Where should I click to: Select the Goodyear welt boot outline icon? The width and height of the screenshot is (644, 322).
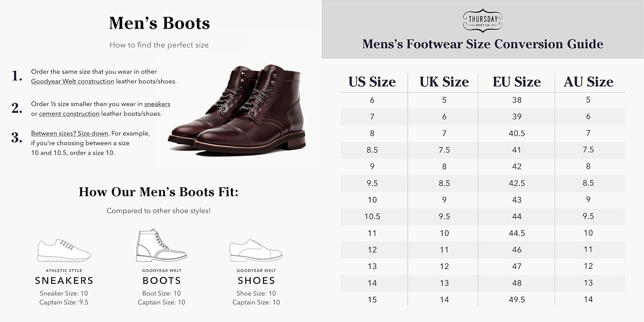pos(161,246)
